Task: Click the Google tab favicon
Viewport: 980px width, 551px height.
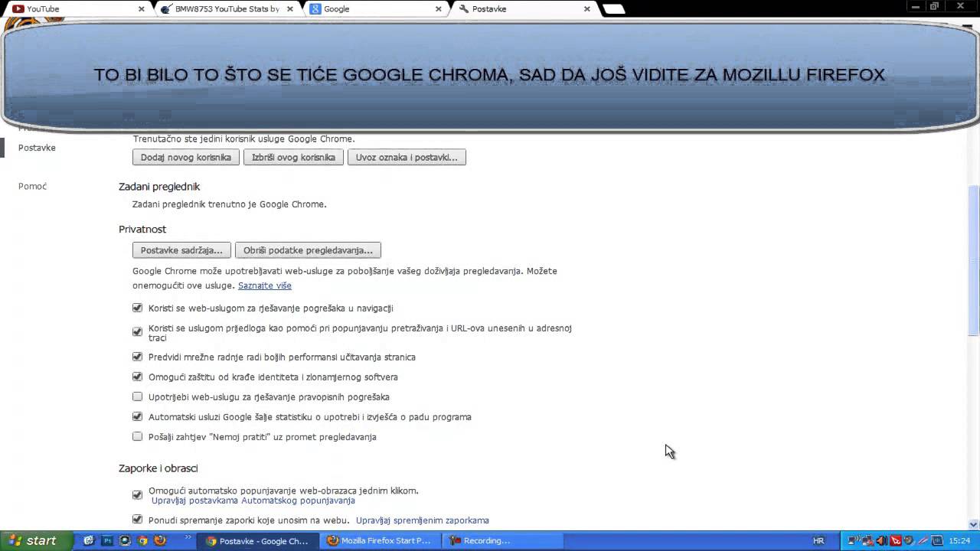Action: point(315,9)
